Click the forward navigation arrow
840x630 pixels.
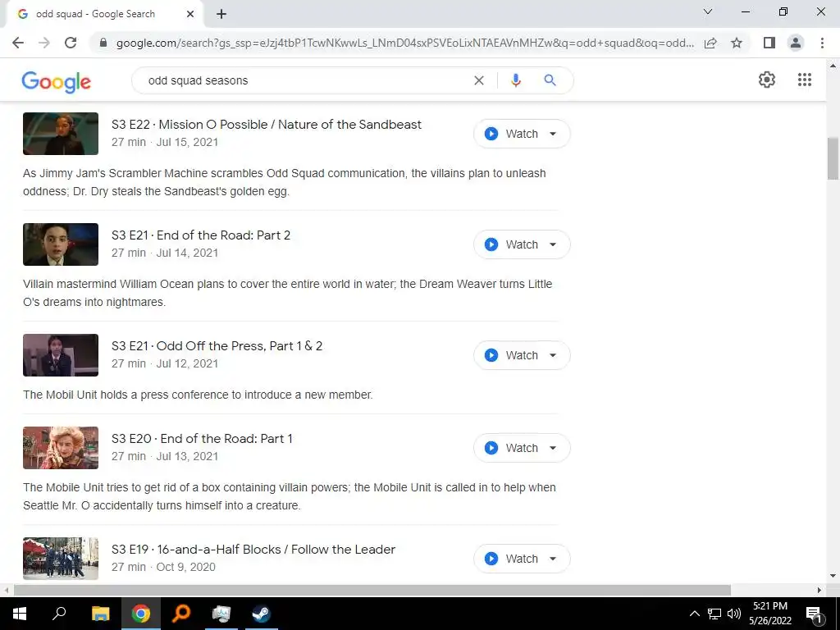[44, 43]
